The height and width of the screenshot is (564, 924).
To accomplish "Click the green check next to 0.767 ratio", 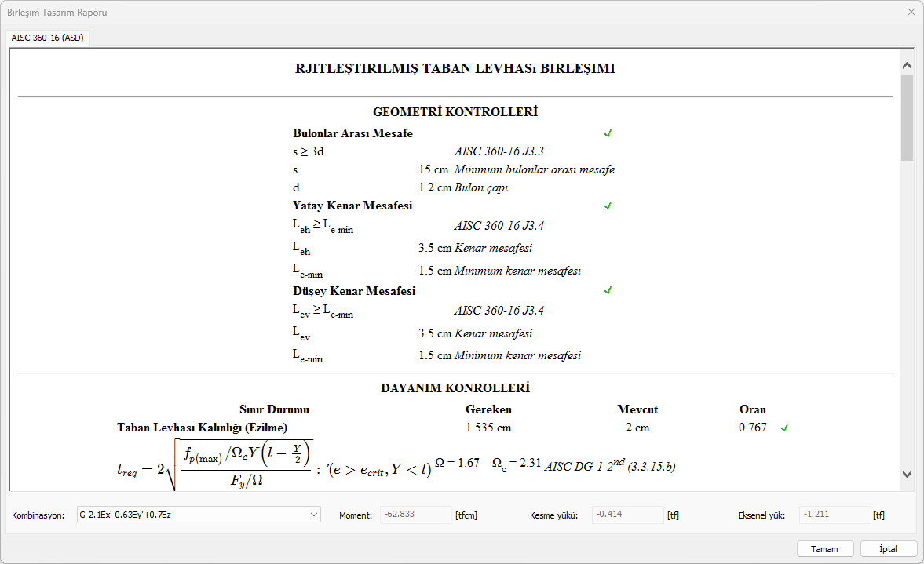I will [784, 428].
